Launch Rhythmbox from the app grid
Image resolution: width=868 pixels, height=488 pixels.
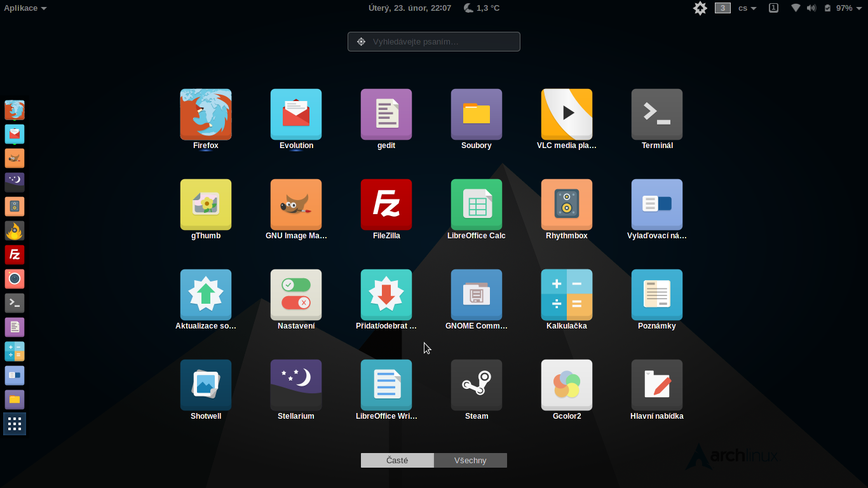point(567,205)
